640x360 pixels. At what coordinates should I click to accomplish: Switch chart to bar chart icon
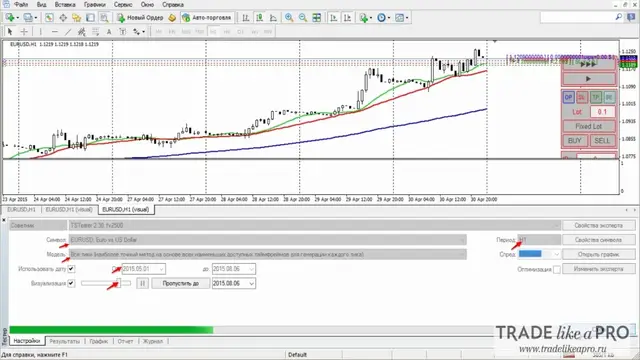(246, 18)
